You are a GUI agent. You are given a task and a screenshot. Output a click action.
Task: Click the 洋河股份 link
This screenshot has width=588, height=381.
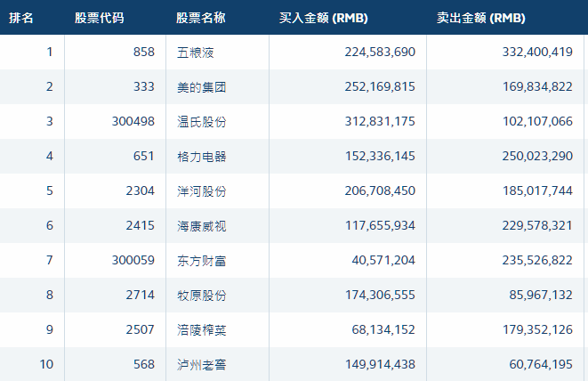click(x=201, y=191)
